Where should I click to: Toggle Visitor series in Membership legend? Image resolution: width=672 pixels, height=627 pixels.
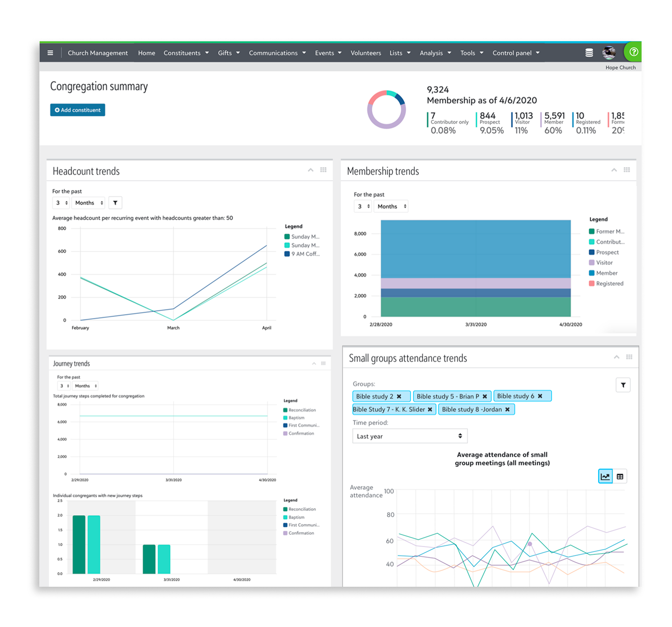click(601, 263)
